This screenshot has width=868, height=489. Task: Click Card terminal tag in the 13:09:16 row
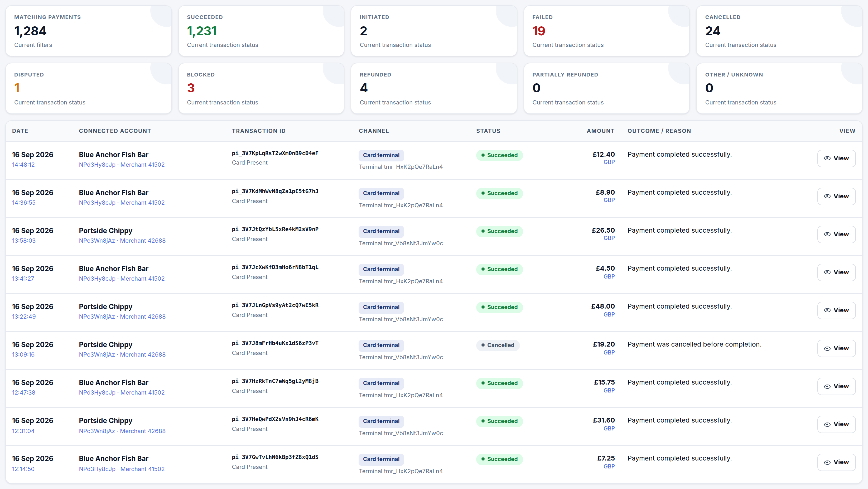click(381, 346)
